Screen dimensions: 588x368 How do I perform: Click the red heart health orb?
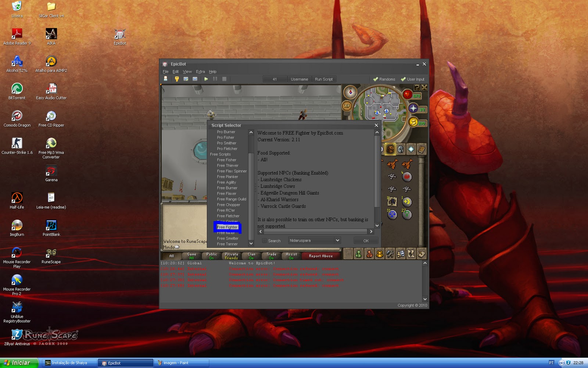pyautogui.click(x=407, y=95)
